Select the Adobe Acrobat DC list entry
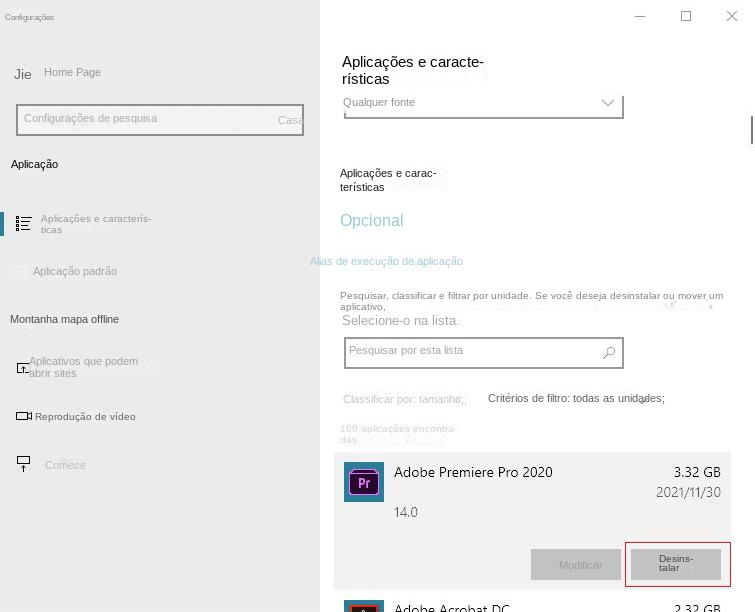 click(x=532, y=606)
